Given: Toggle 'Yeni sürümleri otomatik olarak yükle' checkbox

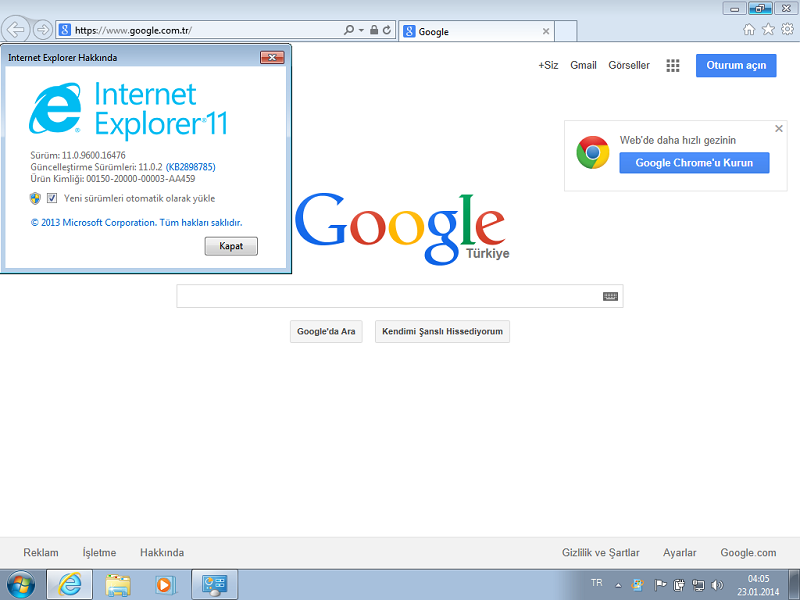Looking at the screenshot, I should click(52, 198).
